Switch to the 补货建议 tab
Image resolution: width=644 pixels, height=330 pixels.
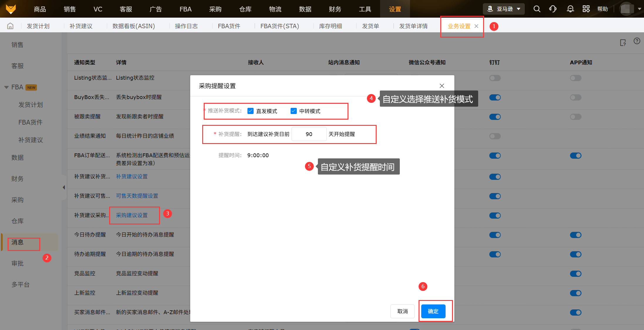point(81,26)
